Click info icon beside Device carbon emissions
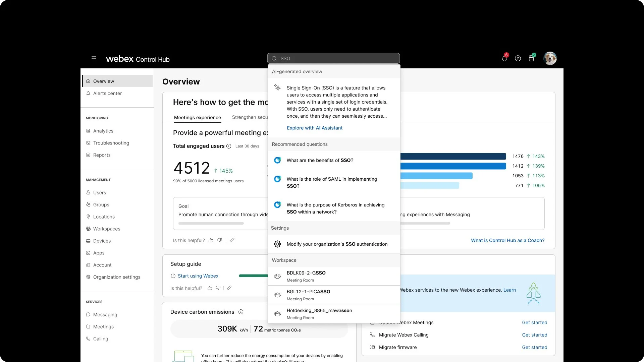644x362 pixels. click(x=241, y=312)
